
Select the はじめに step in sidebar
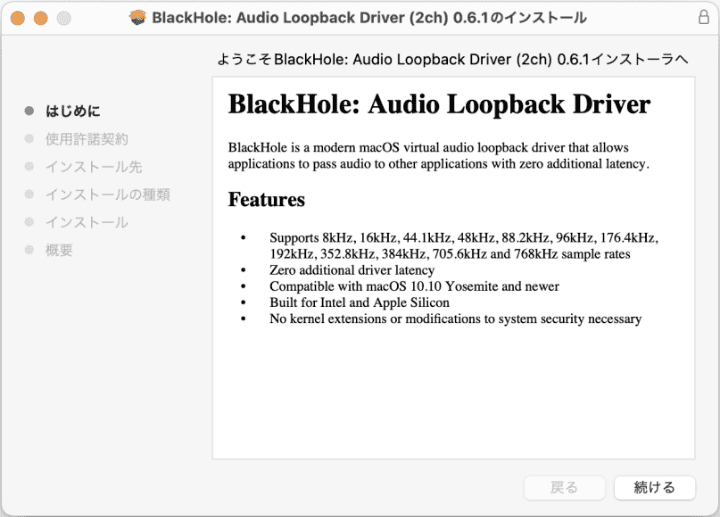(73, 111)
